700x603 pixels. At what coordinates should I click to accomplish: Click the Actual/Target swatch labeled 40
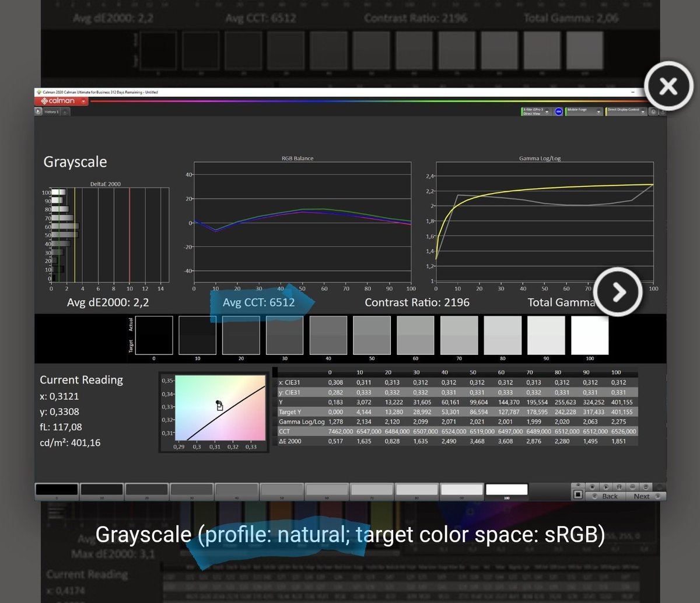(328, 335)
